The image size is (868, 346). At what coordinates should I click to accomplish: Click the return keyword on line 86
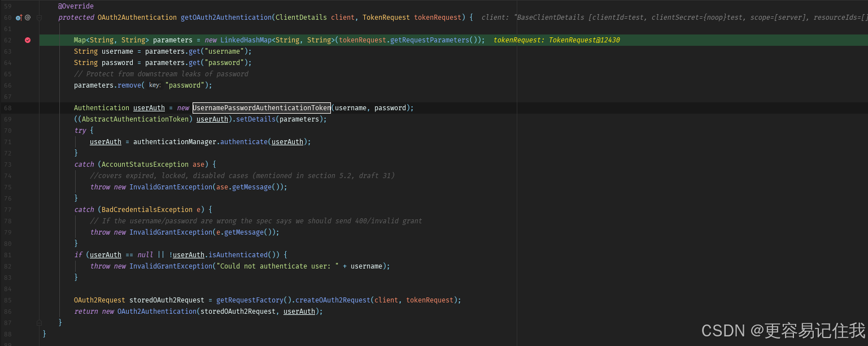pyautogui.click(x=86, y=312)
